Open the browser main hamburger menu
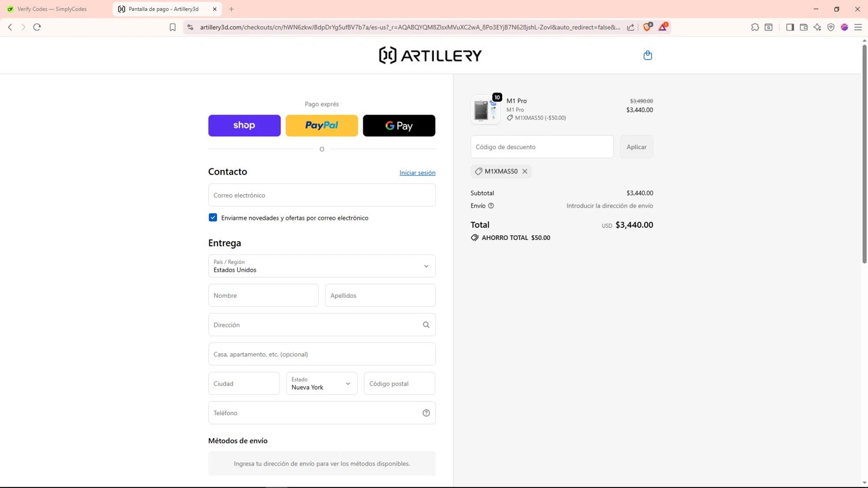This screenshot has width=868, height=488. [x=858, y=27]
